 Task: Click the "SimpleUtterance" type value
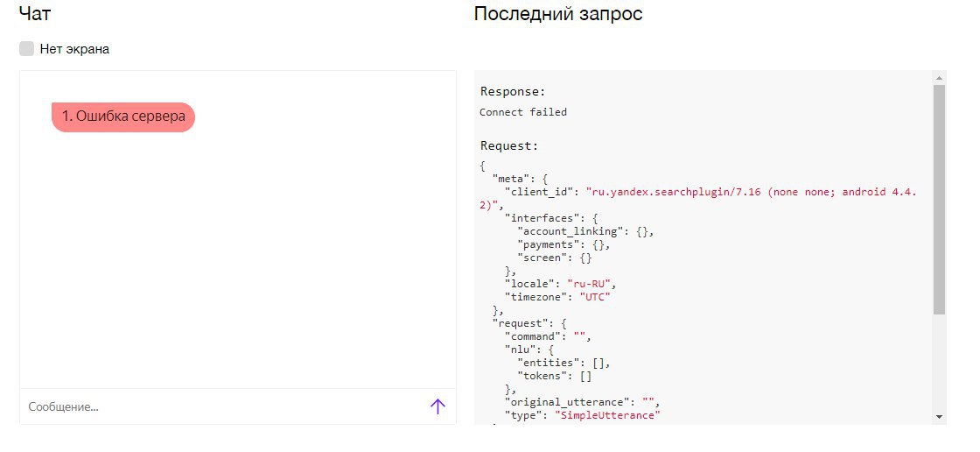[607, 415]
